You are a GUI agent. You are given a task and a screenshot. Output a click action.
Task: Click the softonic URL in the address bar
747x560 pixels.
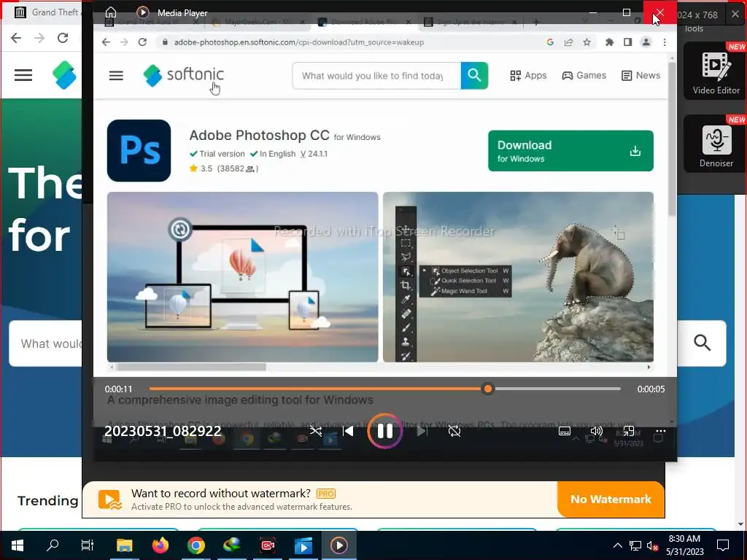298,42
